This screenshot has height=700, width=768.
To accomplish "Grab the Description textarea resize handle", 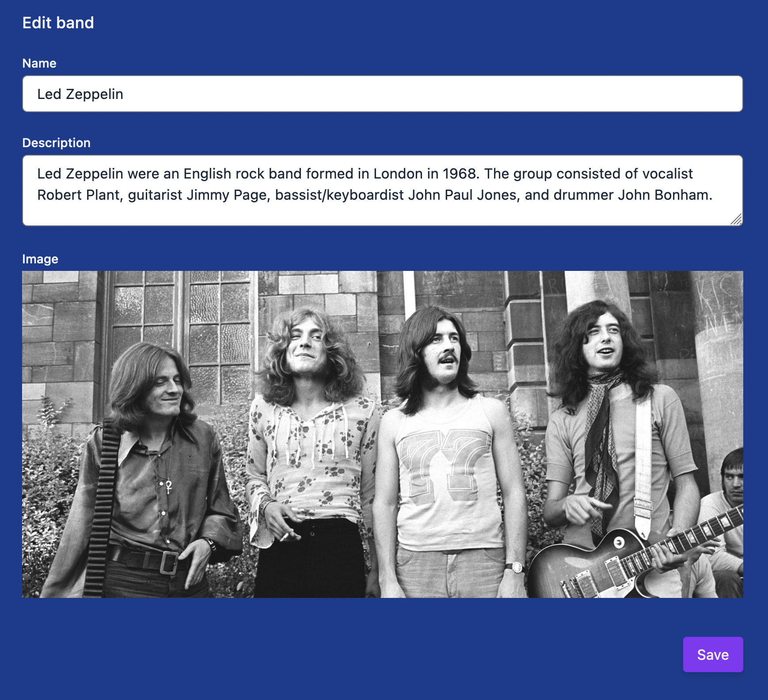I will tap(736, 220).
